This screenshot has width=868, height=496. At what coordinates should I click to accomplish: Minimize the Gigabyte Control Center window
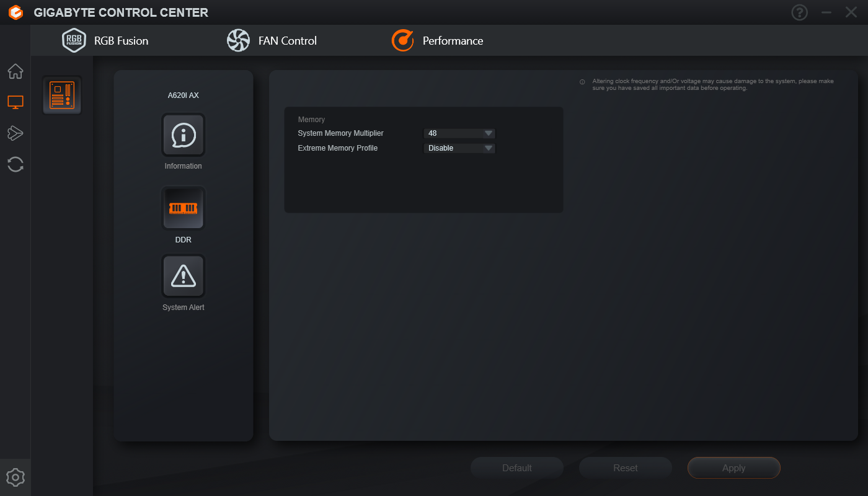(826, 12)
